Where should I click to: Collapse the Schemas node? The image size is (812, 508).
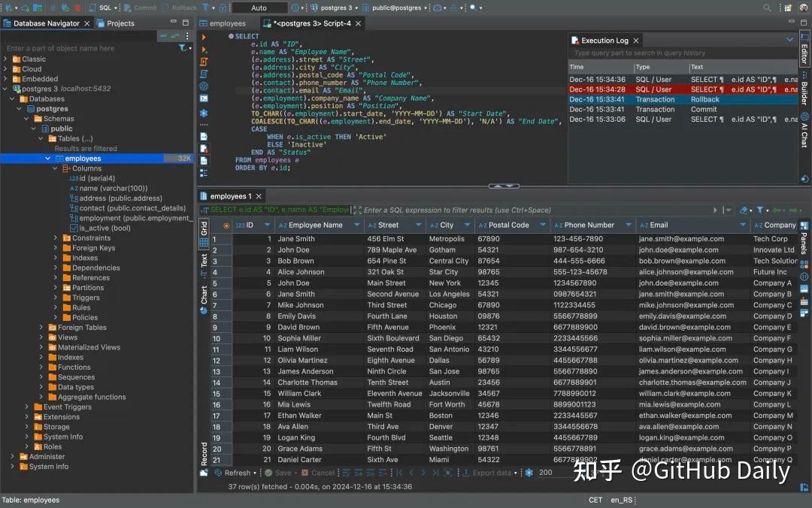[x=27, y=119]
